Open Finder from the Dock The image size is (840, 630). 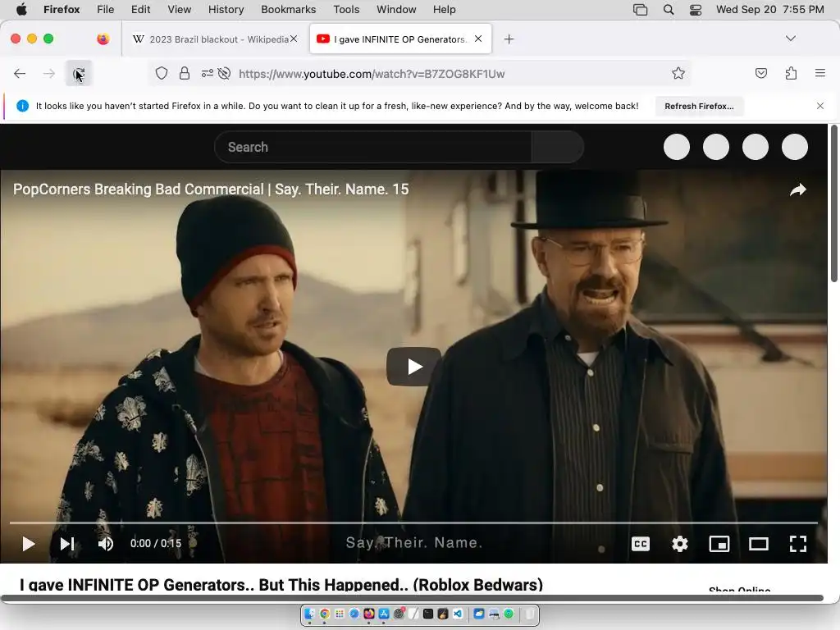[309, 614]
